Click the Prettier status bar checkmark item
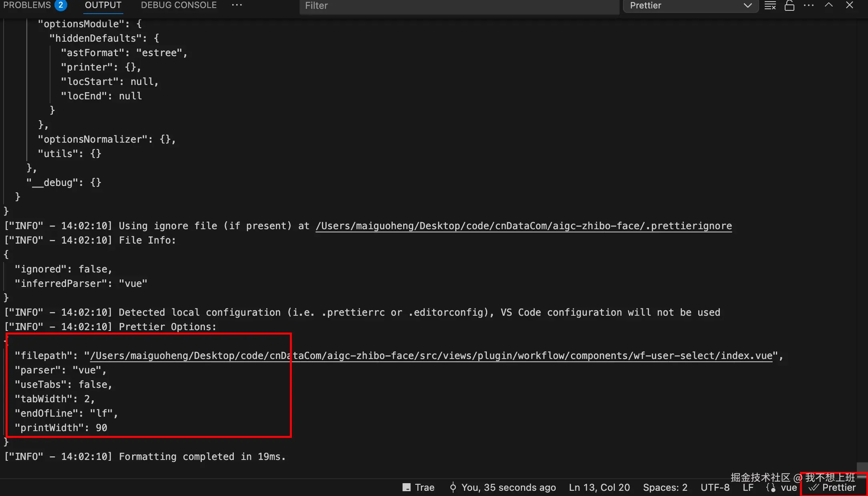 [x=832, y=488]
